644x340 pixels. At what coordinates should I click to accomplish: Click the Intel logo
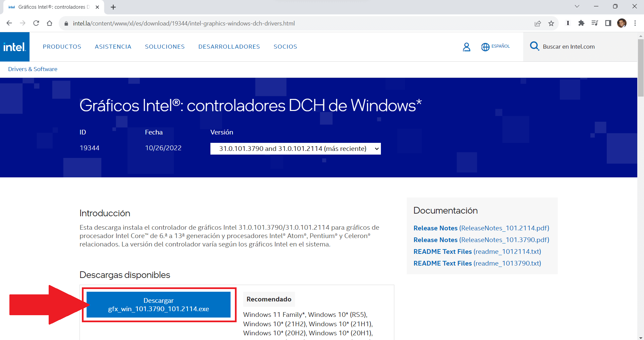[15, 47]
